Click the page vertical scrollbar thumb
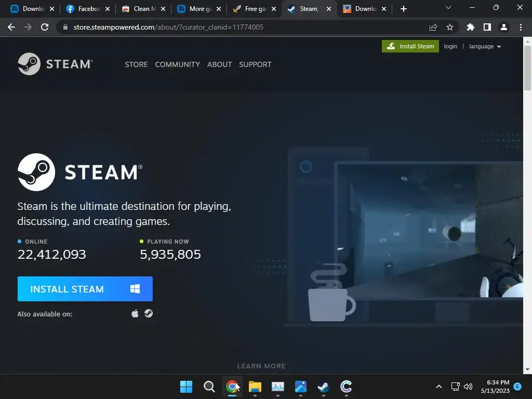This screenshot has height=399, width=532. [x=527, y=68]
